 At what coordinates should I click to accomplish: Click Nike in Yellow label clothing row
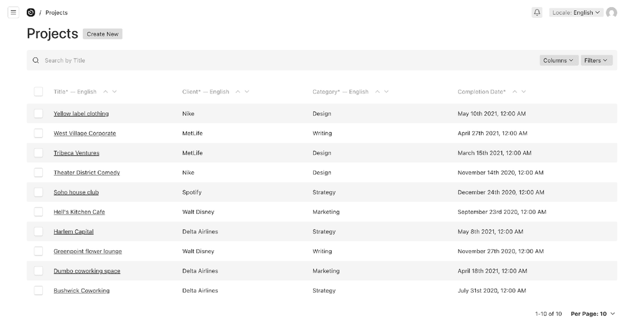coord(188,113)
